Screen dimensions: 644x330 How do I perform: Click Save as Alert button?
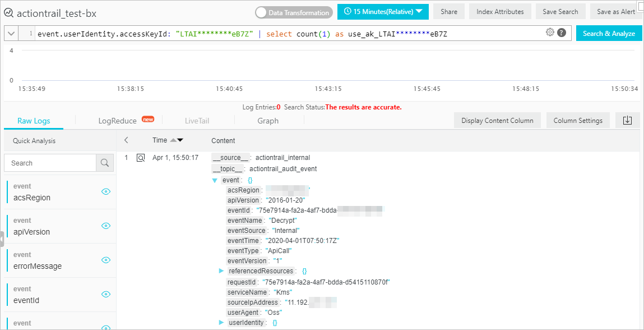616,12
